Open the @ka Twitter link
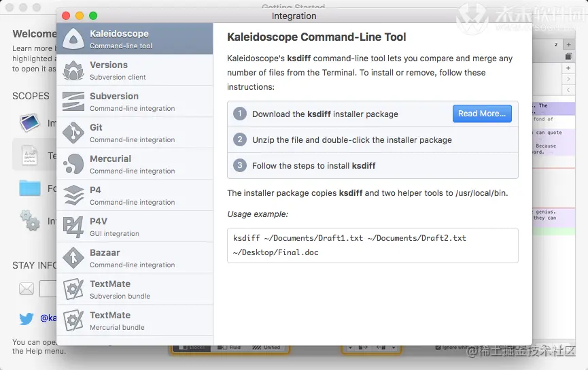 (48, 318)
